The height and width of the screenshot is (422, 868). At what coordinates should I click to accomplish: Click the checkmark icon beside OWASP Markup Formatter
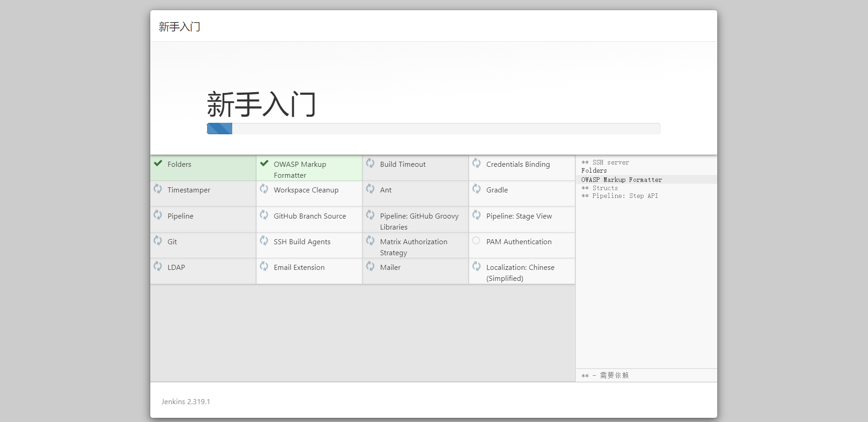[264, 163]
